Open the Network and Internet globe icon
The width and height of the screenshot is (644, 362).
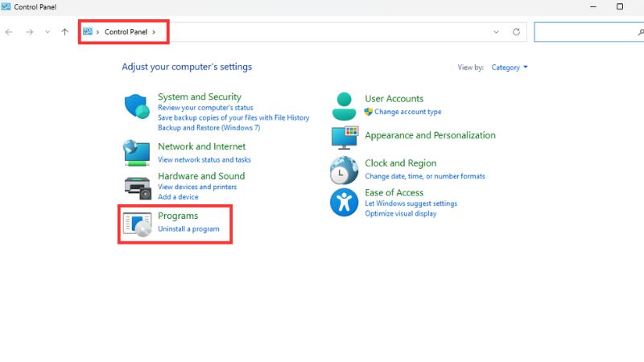136,152
